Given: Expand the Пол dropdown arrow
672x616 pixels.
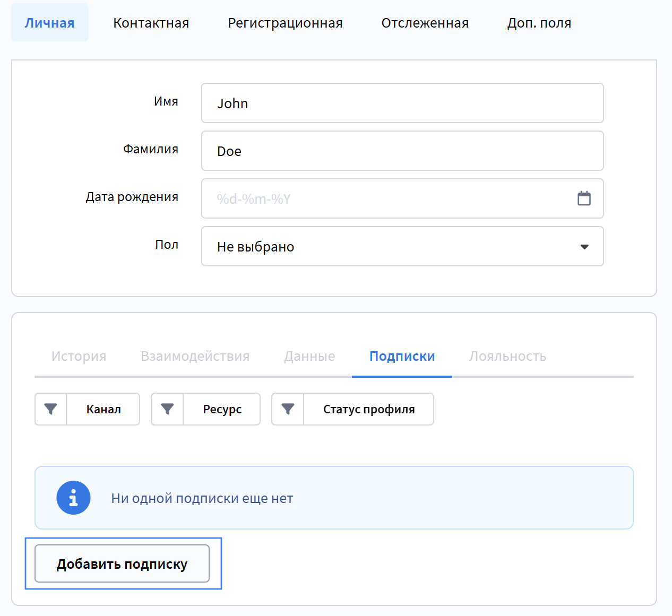Looking at the screenshot, I should [584, 247].
